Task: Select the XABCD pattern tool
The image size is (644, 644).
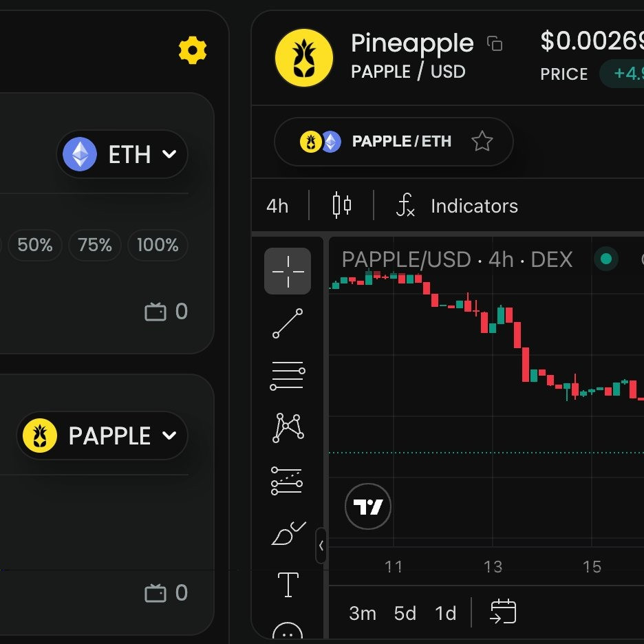Action: pos(288,428)
